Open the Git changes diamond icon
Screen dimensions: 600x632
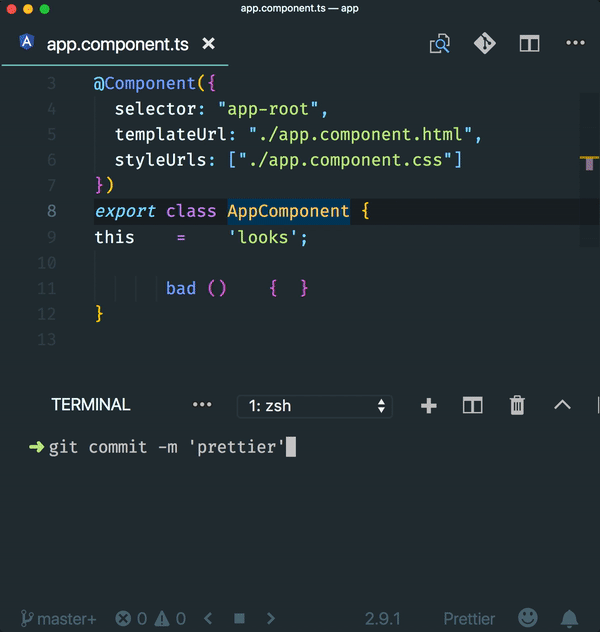click(x=484, y=43)
